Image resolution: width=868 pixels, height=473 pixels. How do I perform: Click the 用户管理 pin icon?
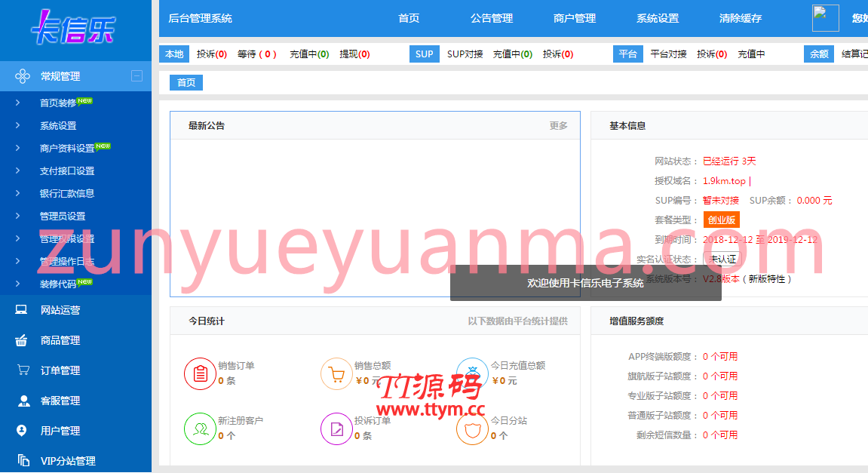click(22, 430)
